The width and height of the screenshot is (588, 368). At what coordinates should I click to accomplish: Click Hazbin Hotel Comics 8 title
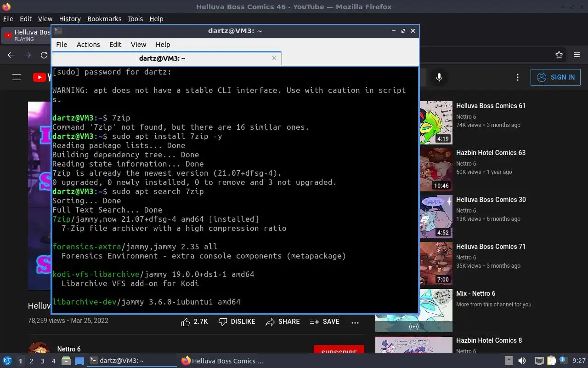pos(489,340)
